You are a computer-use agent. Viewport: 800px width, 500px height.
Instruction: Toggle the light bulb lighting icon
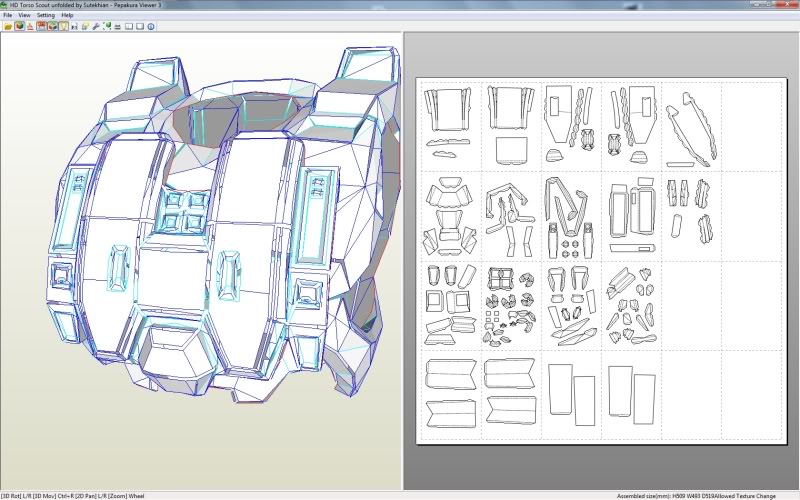(x=63, y=27)
